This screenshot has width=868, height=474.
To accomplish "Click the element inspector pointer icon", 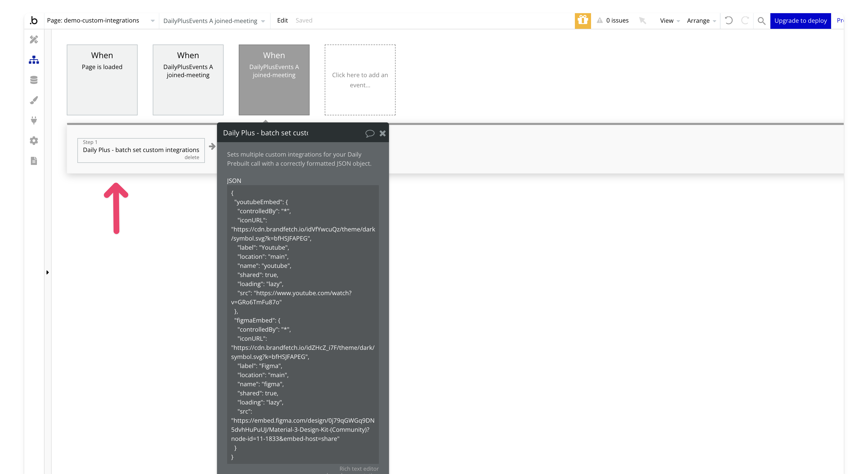I will tap(643, 20).
